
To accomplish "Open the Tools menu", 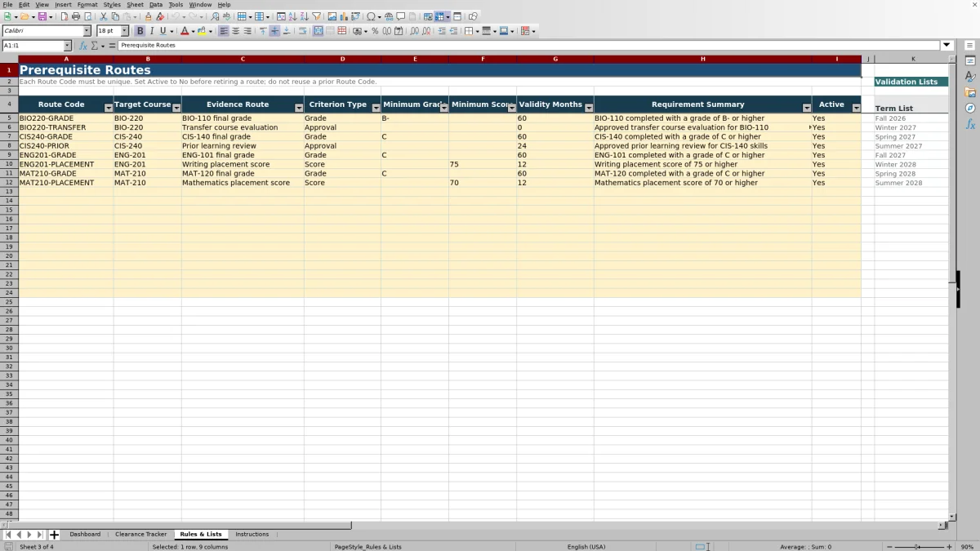I will [176, 5].
